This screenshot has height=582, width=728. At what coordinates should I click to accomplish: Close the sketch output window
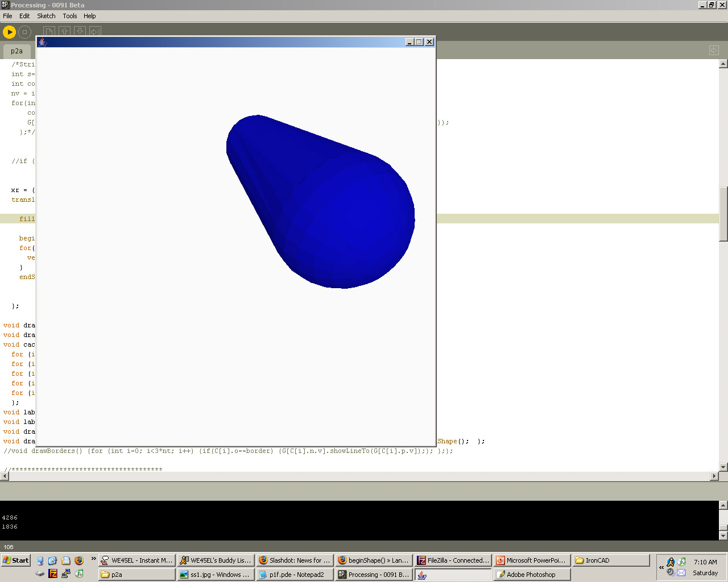click(429, 42)
